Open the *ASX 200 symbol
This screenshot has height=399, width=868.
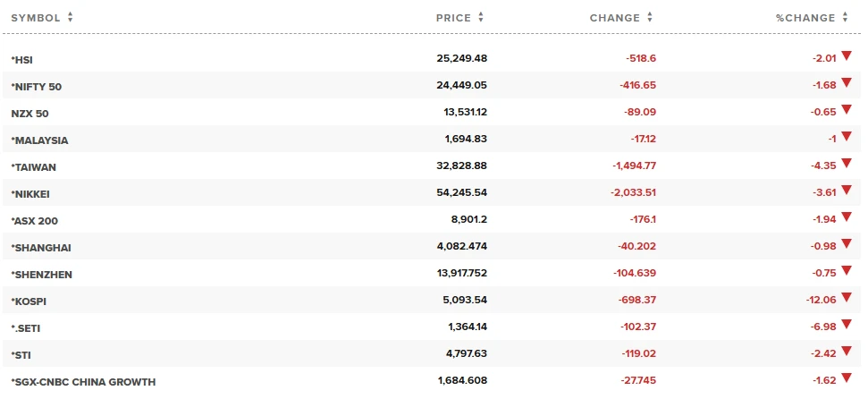(34, 220)
